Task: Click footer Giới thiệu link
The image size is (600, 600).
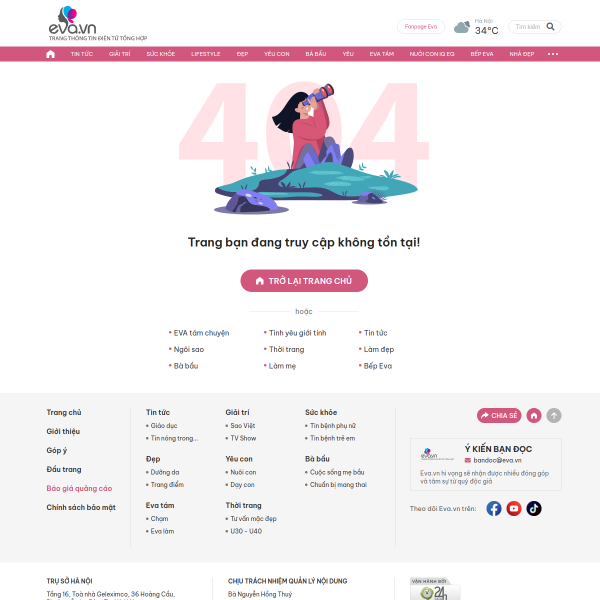Action: pyautogui.click(x=63, y=431)
